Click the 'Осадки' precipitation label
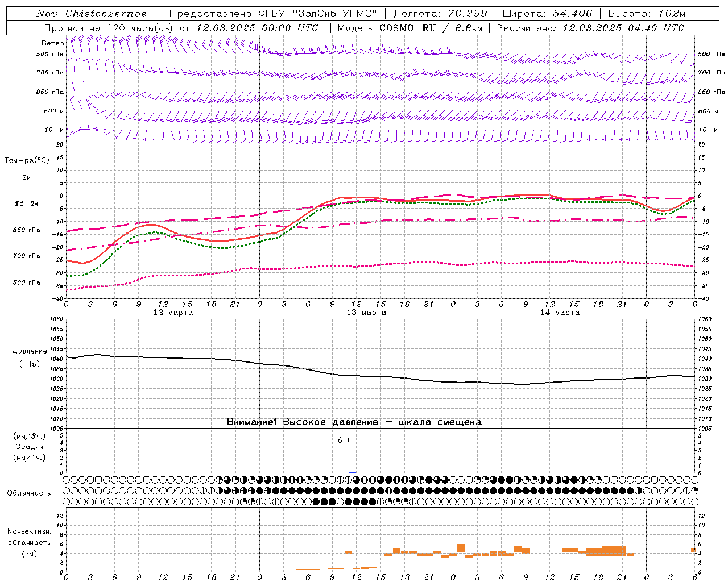This screenshot has height=582, width=728. [x=30, y=447]
